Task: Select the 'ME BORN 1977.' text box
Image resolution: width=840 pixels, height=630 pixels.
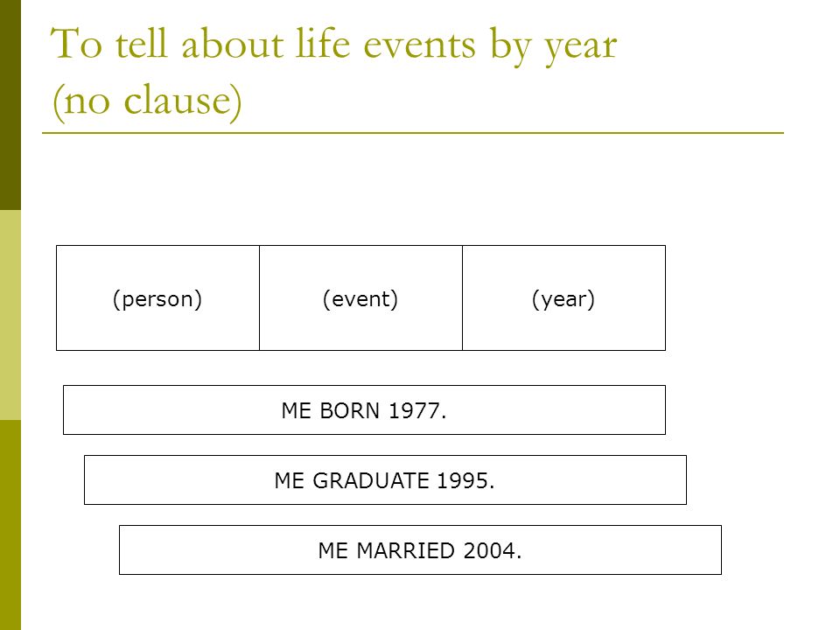Action: [x=364, y=409]
